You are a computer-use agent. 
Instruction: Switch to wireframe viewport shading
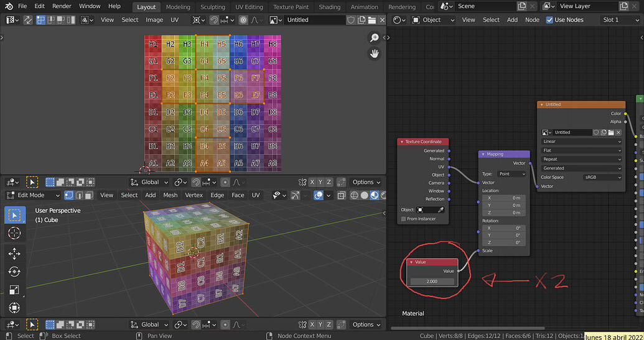[x=355, y=195]
